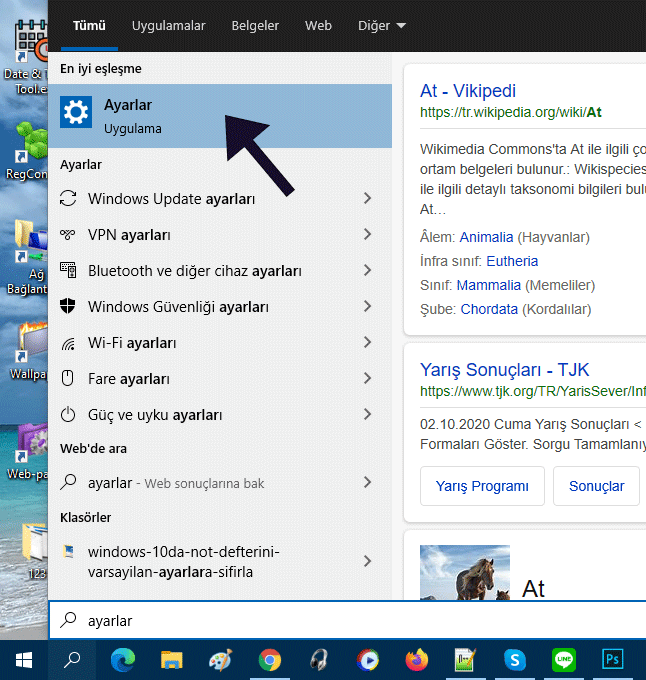Click the Windows Security shield icon

coord(68,306)
